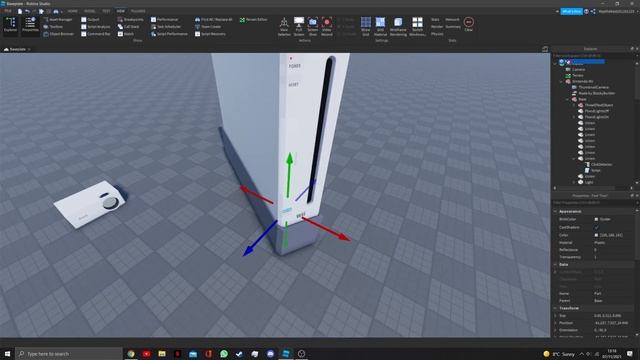Screen dimensions: 640x360
Task: Toggle the View Selector
Action: point(284,27)
